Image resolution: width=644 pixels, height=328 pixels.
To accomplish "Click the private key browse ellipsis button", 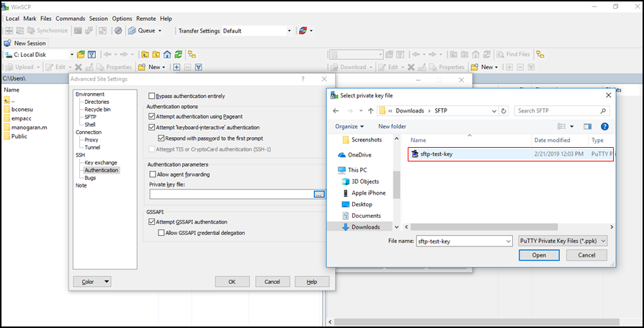I will tap(320, 194).
